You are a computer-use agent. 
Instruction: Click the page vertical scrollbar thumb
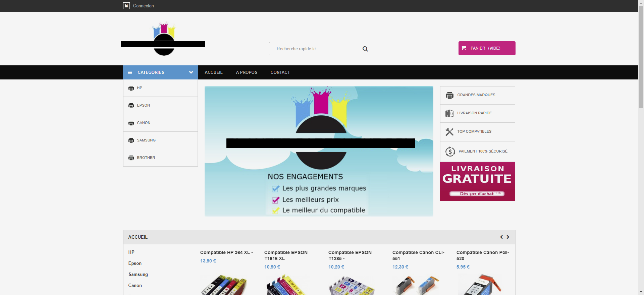click(641, 56)
